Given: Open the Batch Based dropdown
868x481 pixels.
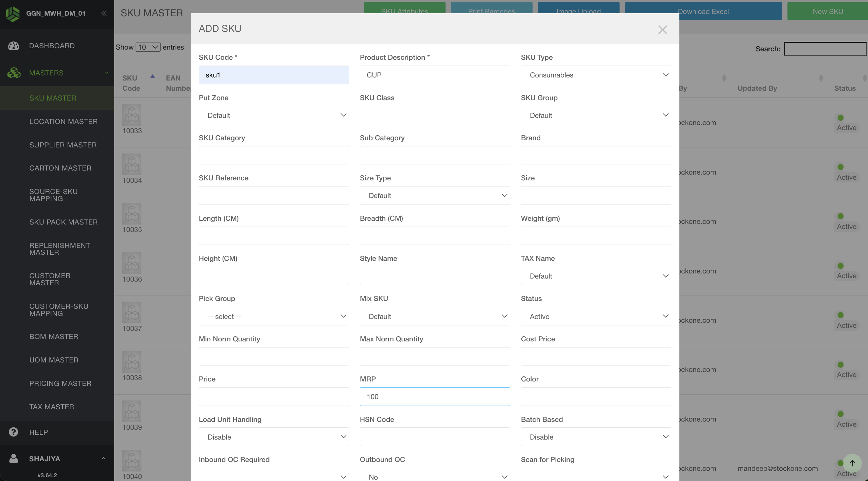Looking at the screenshot, I should [596, 437].
